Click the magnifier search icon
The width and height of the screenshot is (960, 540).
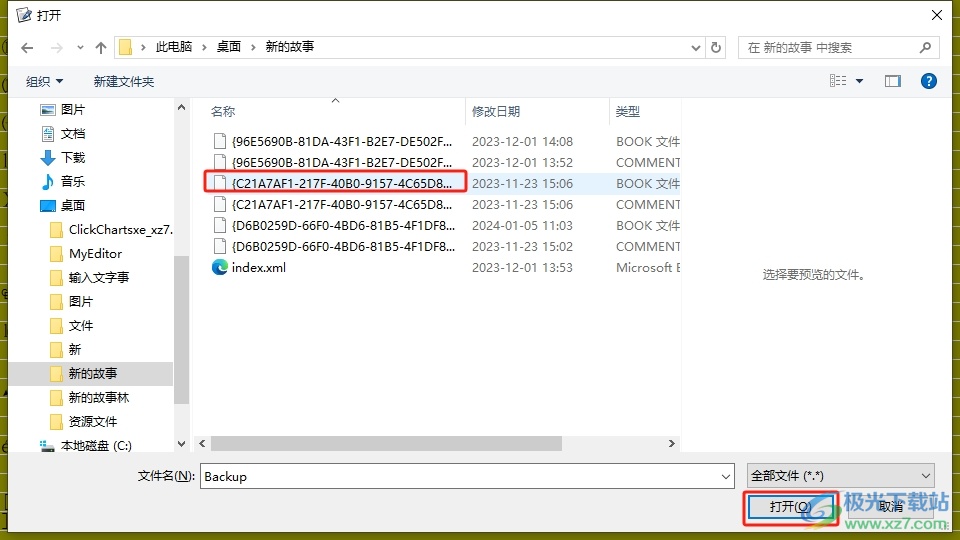(x=926, y=47)
